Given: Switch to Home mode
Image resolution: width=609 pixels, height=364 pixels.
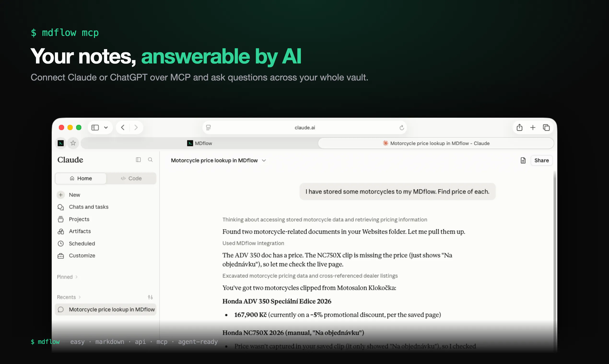Looking at the screenshot, I should [81, 178].
